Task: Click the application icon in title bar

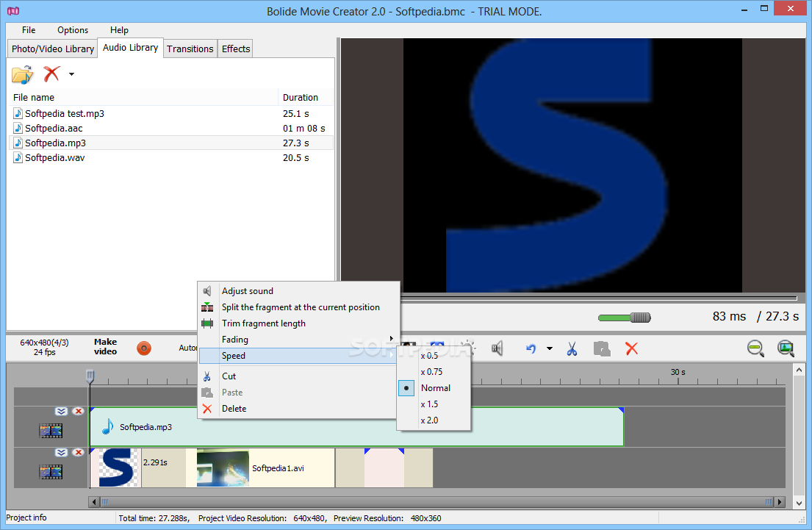Action: pos(13,11)
